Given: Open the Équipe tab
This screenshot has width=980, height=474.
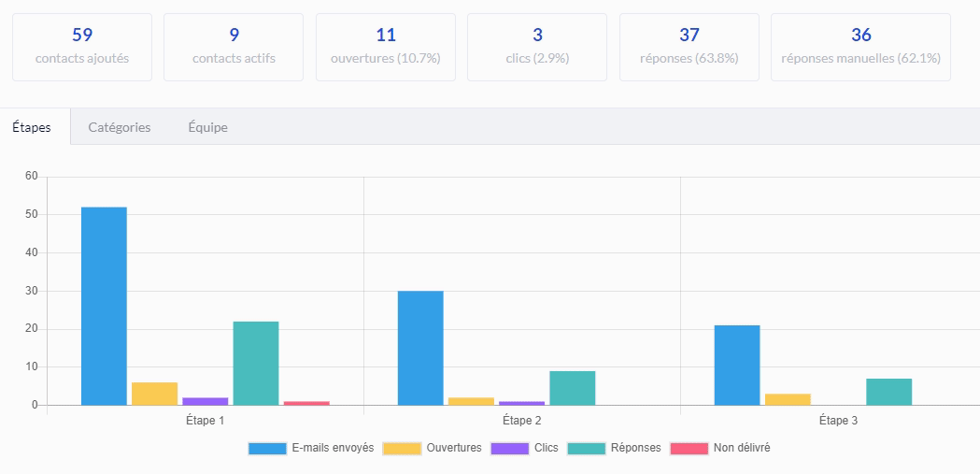Looking at the screenshot, I should pos(208,127).
